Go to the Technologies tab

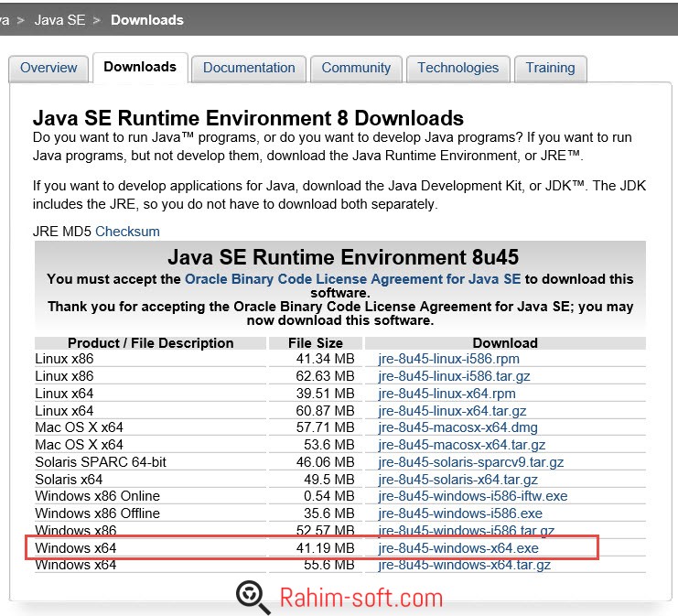(457, 68)
